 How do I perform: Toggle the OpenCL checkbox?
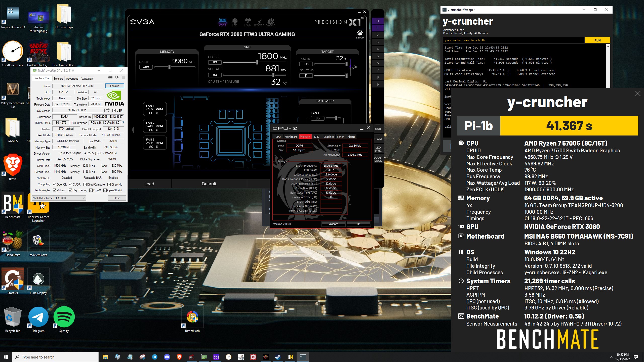click(x=54, y=185)
